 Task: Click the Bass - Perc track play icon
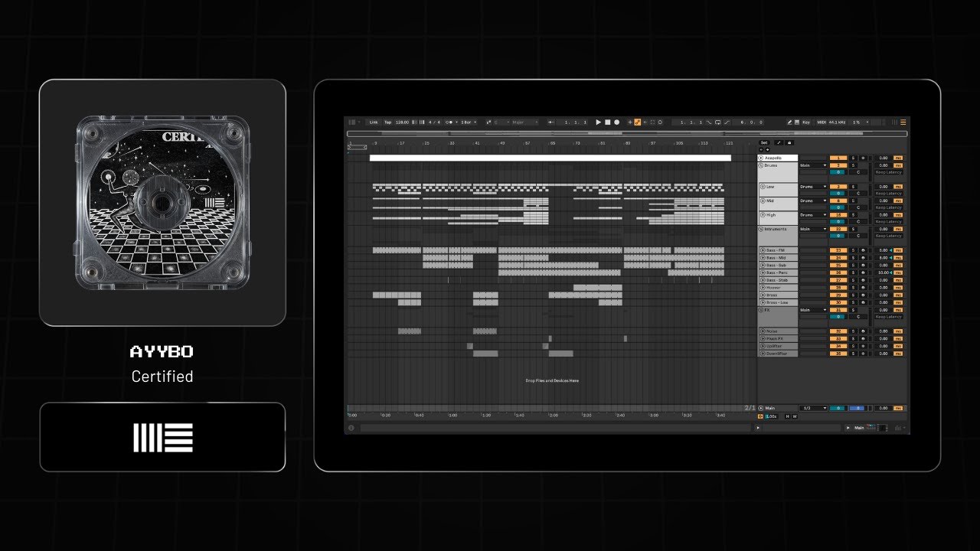click(x=763, y=272)
